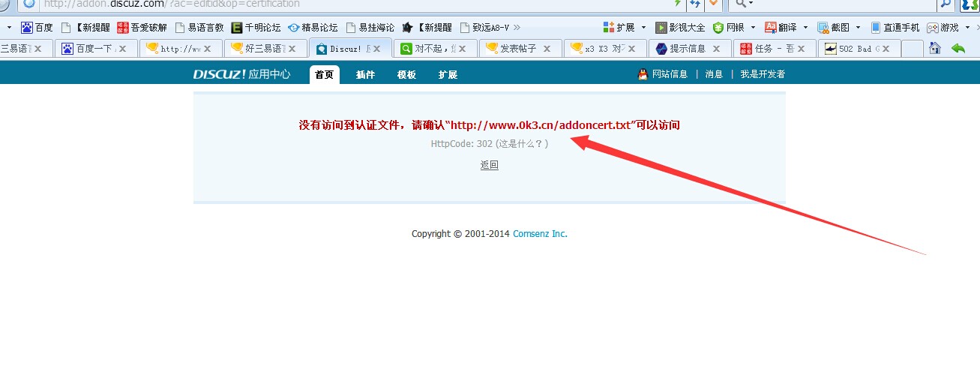The height and width of the screenshot is (369, 980).
Task: Click the 返回 back link
Action: click(x=489, y=165)
